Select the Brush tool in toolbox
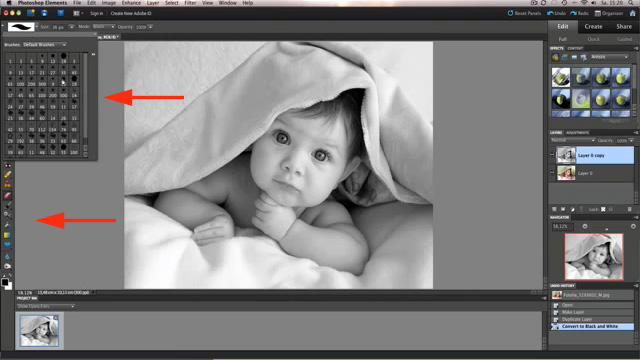640x360 pixels. (x=7, y=205)
